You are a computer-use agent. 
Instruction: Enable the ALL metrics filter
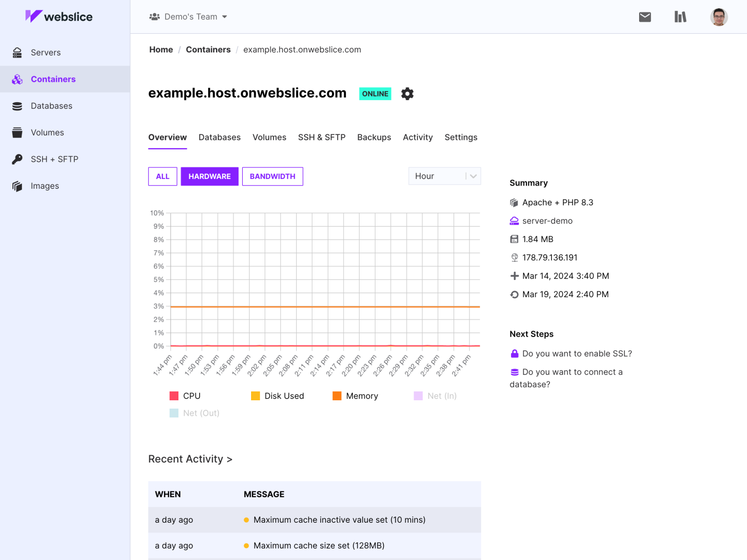pyautogui.click(x=162, y=176)
